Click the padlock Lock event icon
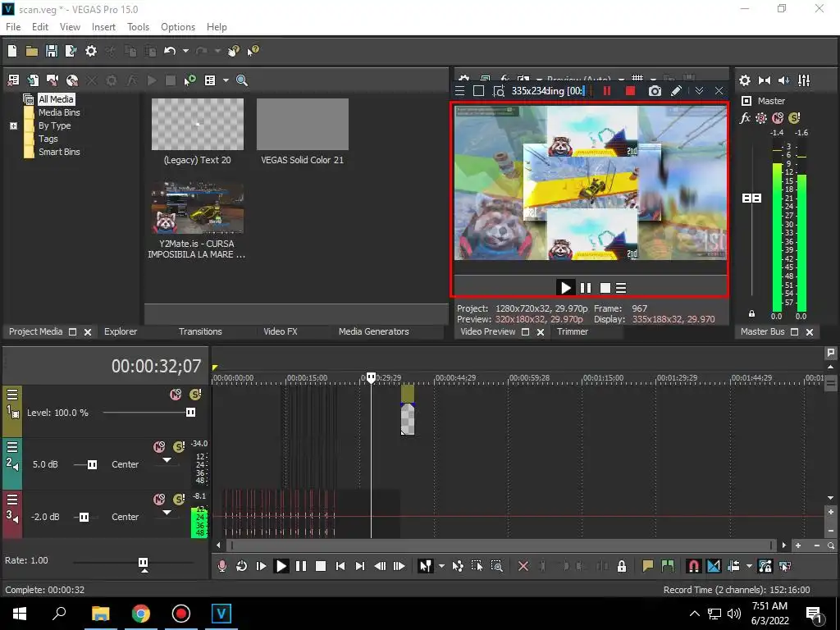 [x=622, y=566]
